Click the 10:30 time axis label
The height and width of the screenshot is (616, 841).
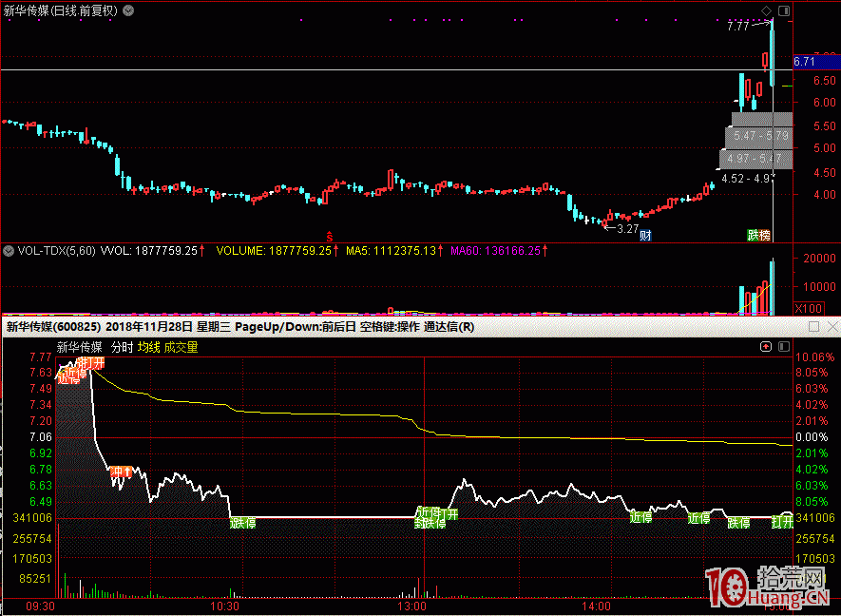[225, 606]
